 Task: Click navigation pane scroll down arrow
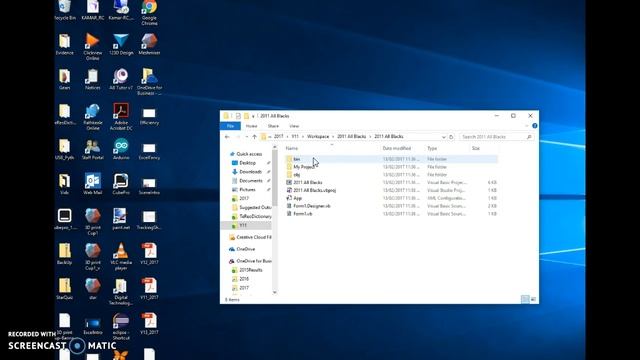[275, 292]
